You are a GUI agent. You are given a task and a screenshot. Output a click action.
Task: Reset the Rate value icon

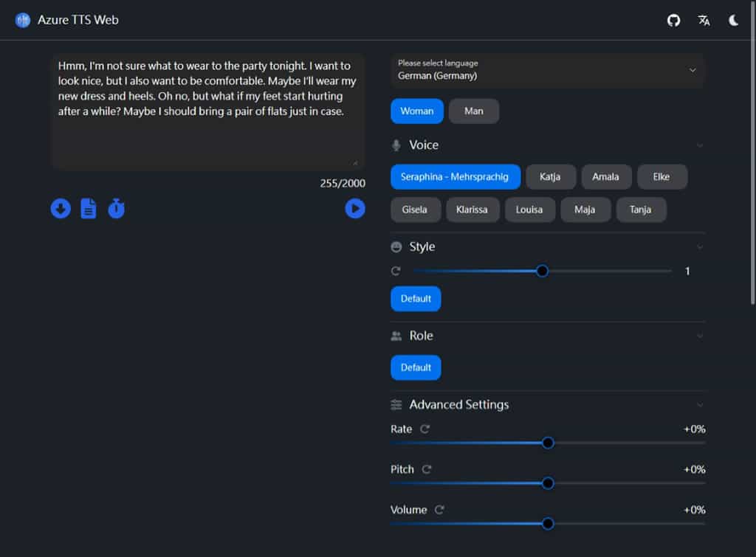(x=425, y=429)
